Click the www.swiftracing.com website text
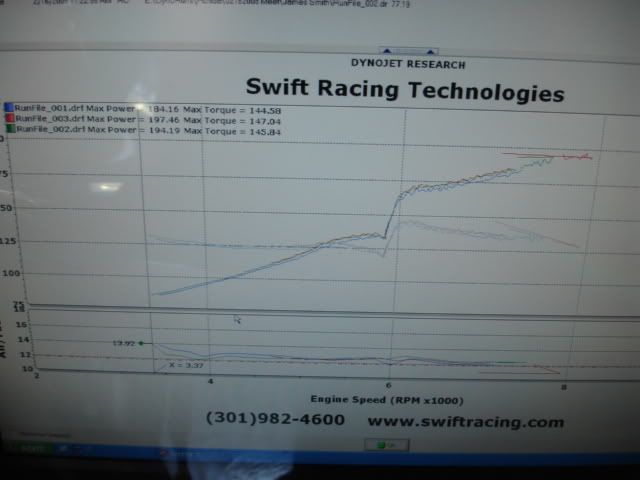 click(466, 422)
